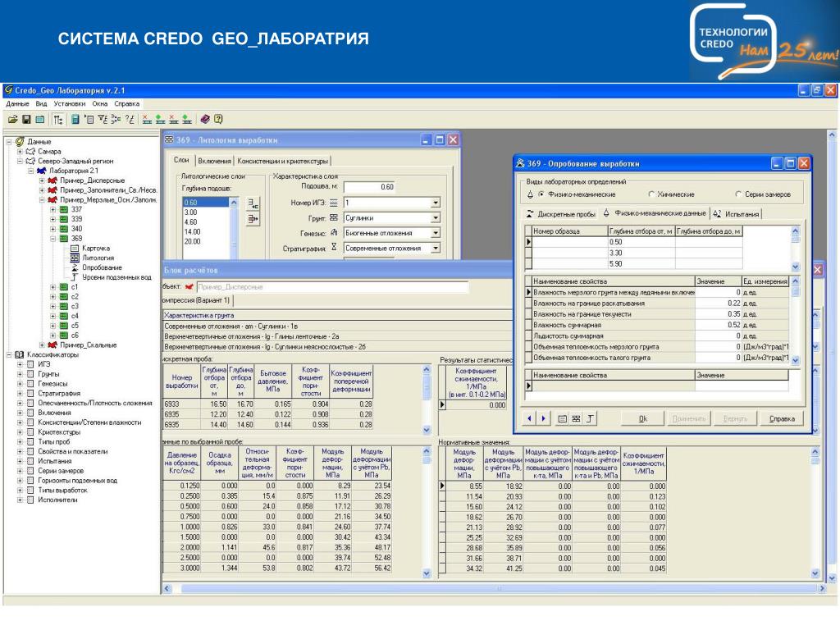Open the Вид menu
840x630 pixels.
click(41, 104)
